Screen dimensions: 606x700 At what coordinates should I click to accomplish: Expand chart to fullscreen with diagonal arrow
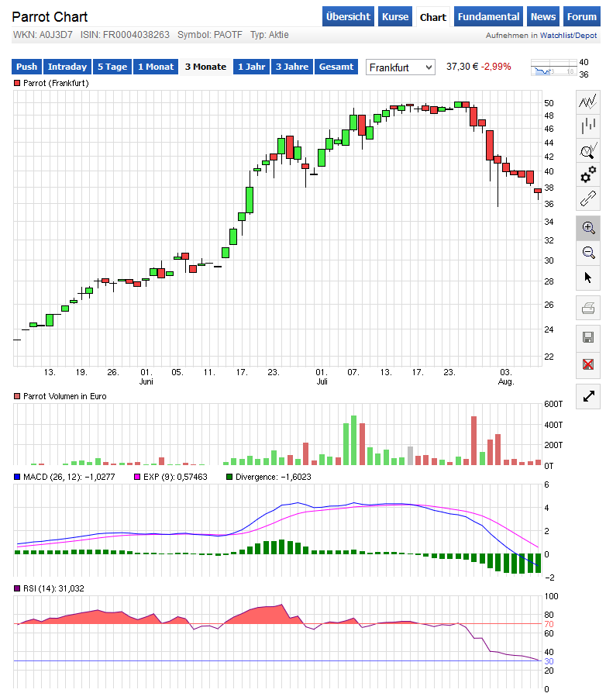[587, 396]
